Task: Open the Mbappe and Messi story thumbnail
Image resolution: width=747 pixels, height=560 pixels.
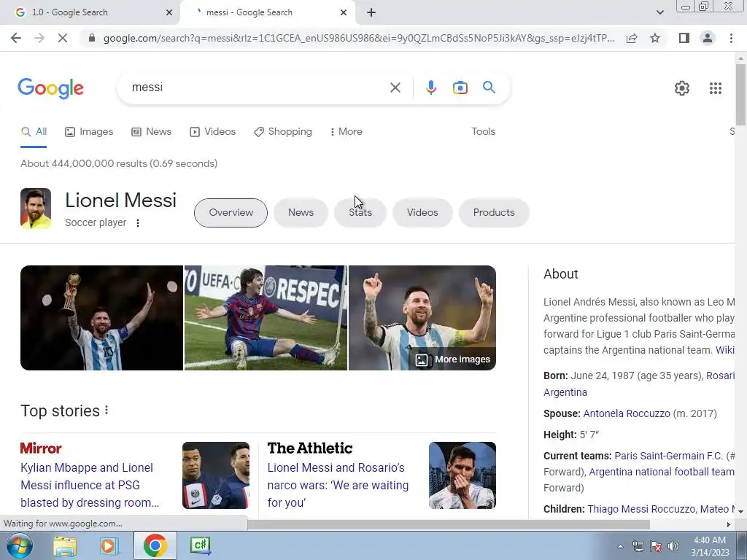Action: [216, 475]
